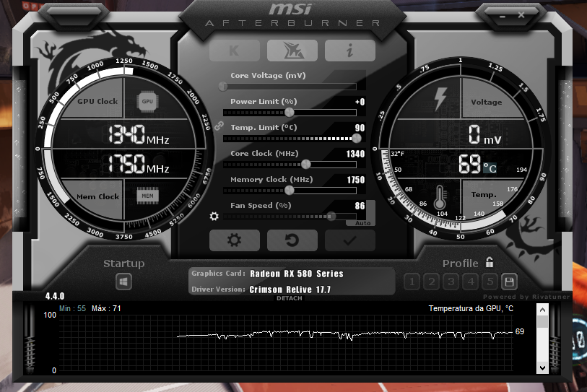This screenshot has height=392, width=587.
Task: Click the Temp. Limit value 90 field
Action: click(x=360, y=128)
